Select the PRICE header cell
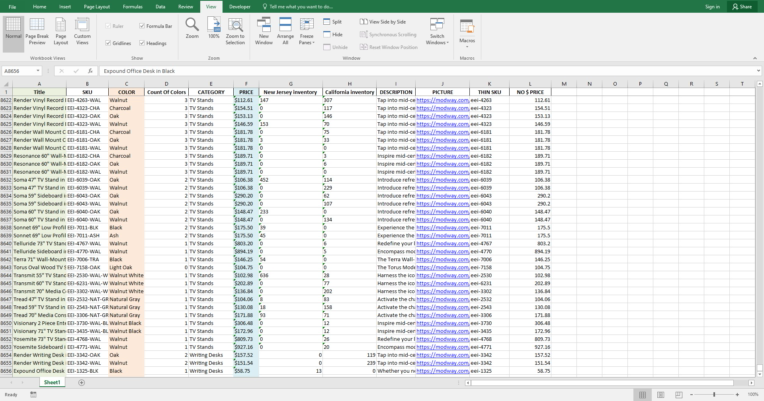 click(x=246, y=92)
